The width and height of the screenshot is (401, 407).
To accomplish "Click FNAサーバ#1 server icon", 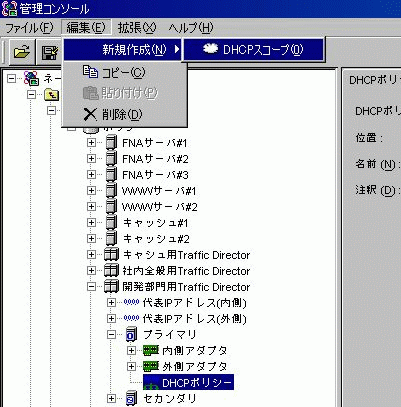I will [111, 143].
